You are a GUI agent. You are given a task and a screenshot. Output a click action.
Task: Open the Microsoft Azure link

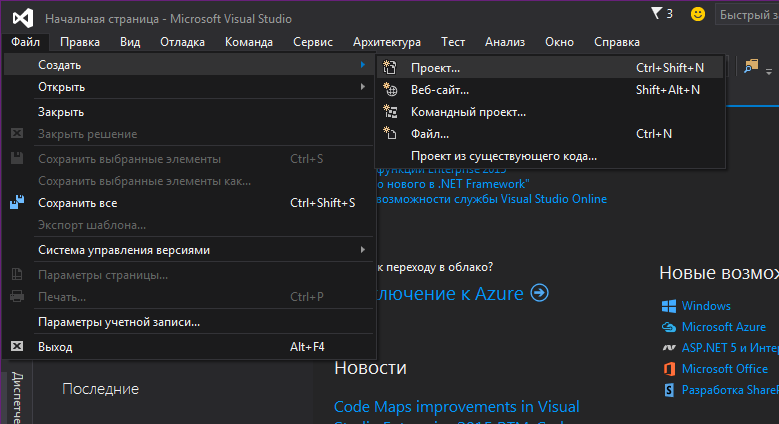tap(723, 327)
